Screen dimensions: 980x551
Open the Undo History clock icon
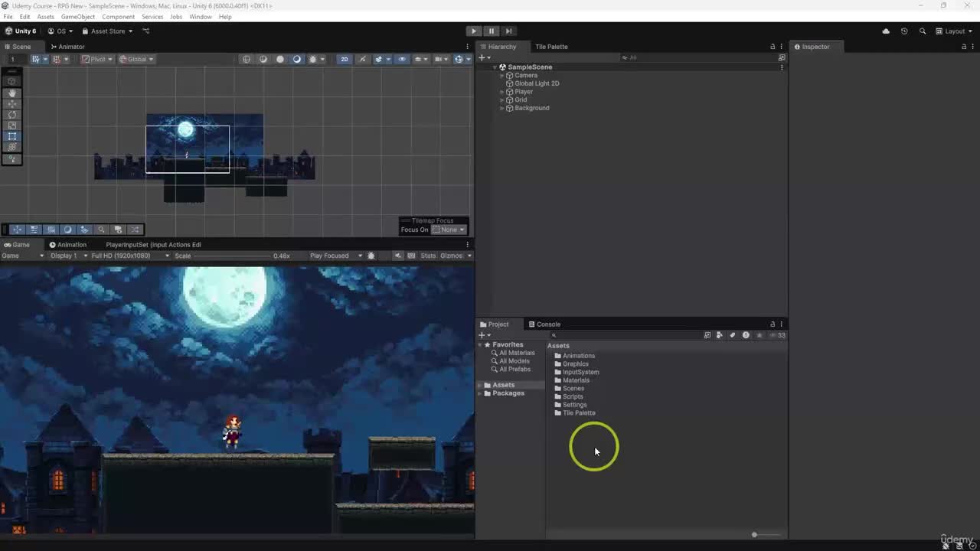[904, 31]
